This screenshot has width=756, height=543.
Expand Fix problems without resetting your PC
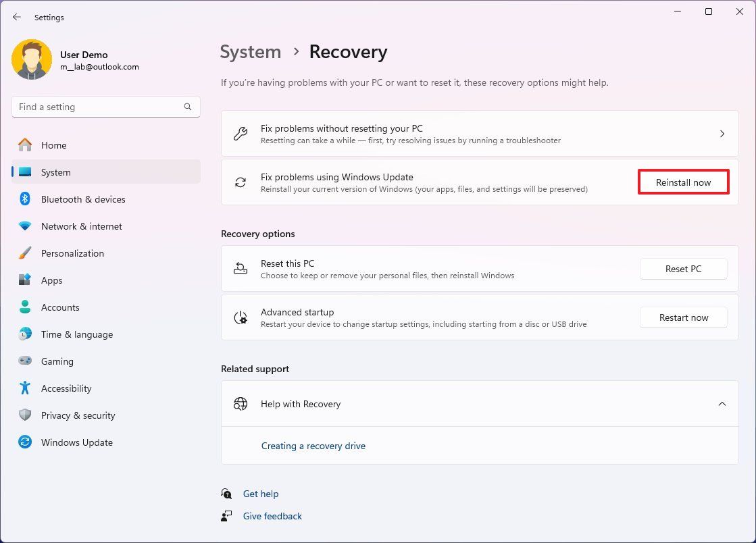[x=722, y=133]
